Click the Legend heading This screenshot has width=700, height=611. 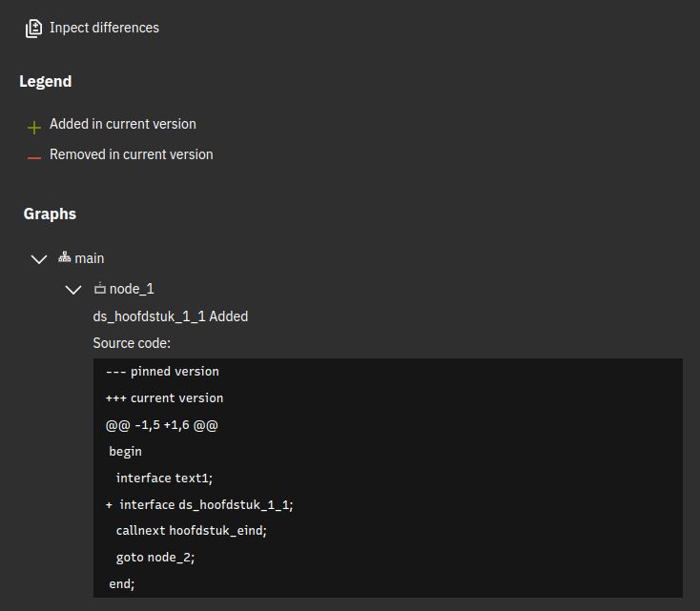pyautogui.click(x=46, y=81)
